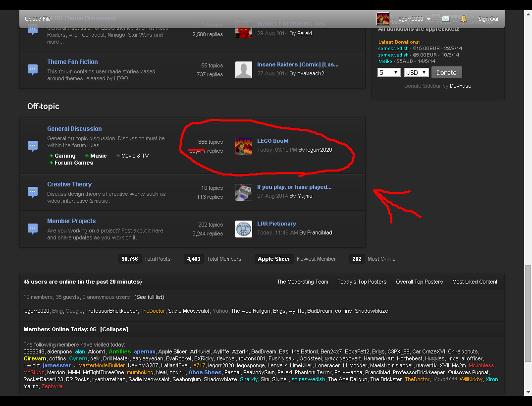
Task: Click the LEGO DooM post avatar
Action: coord(244,146)
